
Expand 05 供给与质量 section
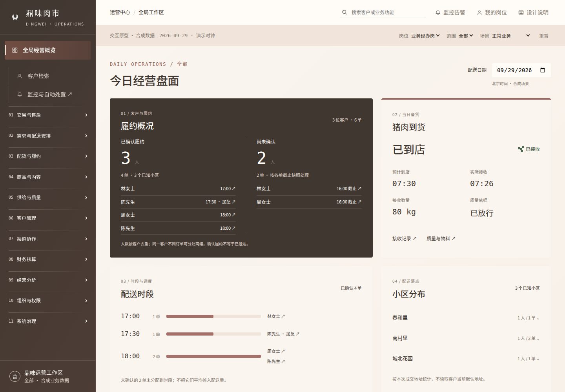point(48,198)
